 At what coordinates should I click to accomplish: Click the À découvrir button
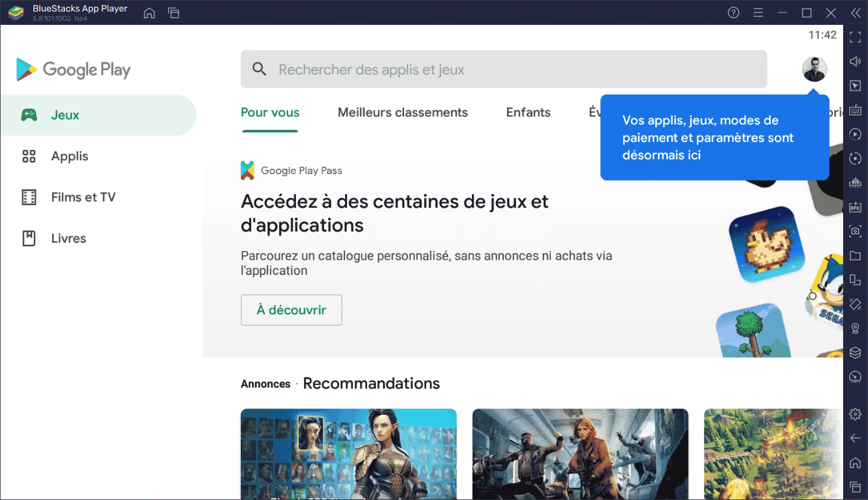(291, 309)
